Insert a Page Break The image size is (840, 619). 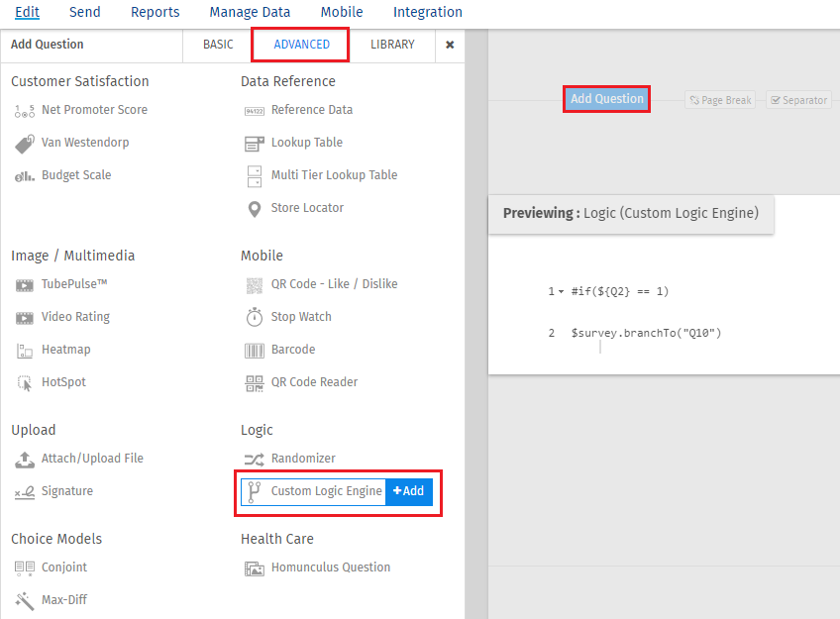(720, 100)
